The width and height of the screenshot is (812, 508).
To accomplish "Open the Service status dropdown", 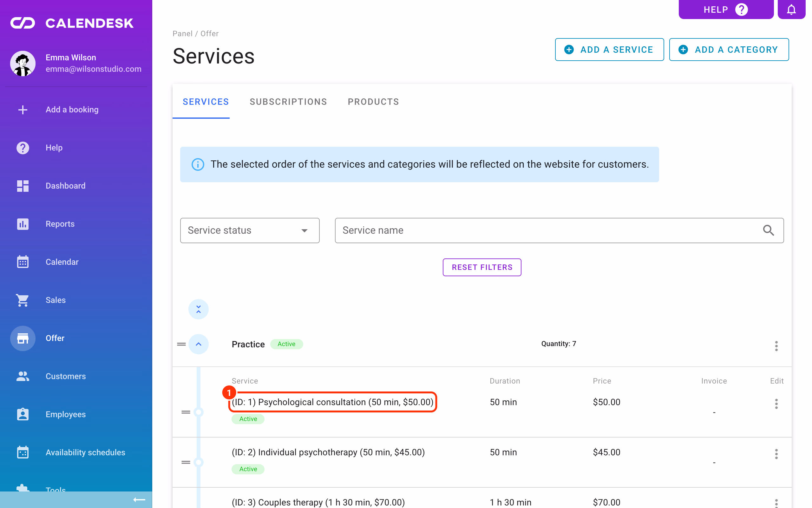I will (250, 230).
